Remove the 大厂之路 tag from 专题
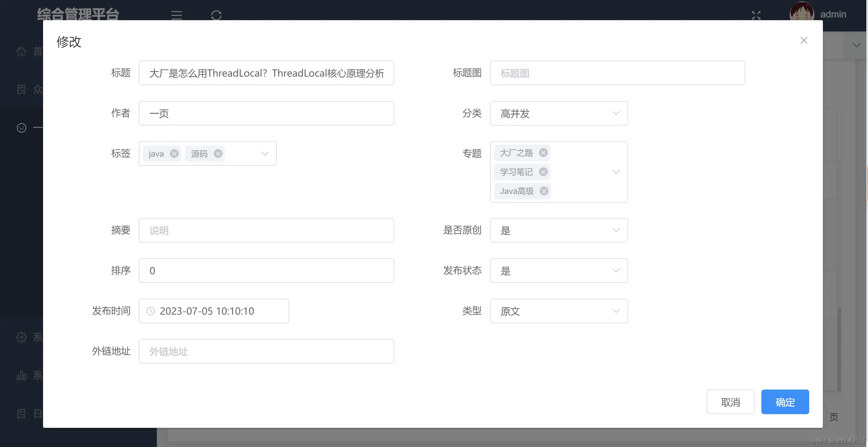Screen dimensions: 868x447 coord(543,153)
